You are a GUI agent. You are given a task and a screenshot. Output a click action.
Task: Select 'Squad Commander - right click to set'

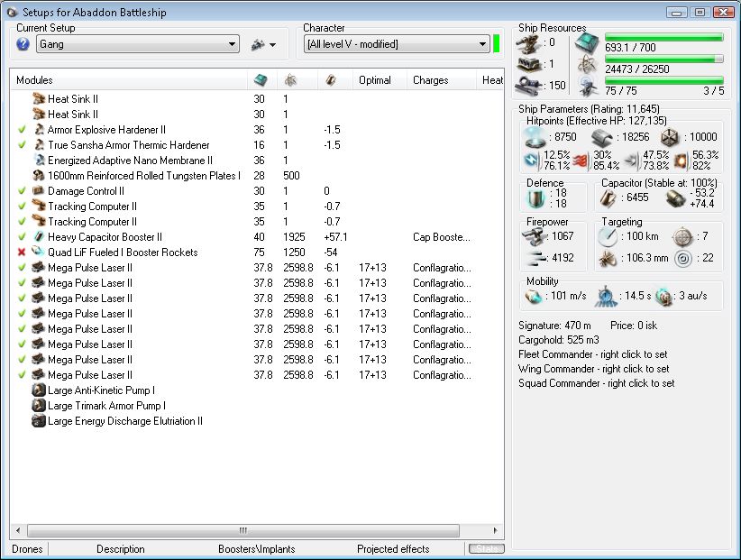click(597, 382)
